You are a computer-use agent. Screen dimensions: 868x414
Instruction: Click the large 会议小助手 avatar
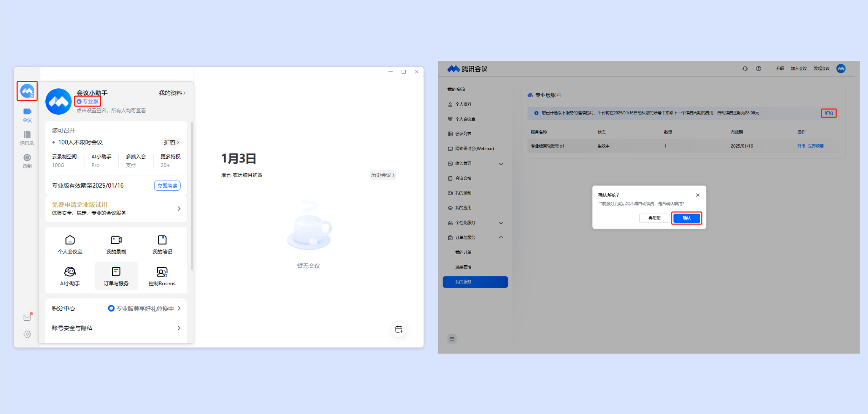pos(58,102)
